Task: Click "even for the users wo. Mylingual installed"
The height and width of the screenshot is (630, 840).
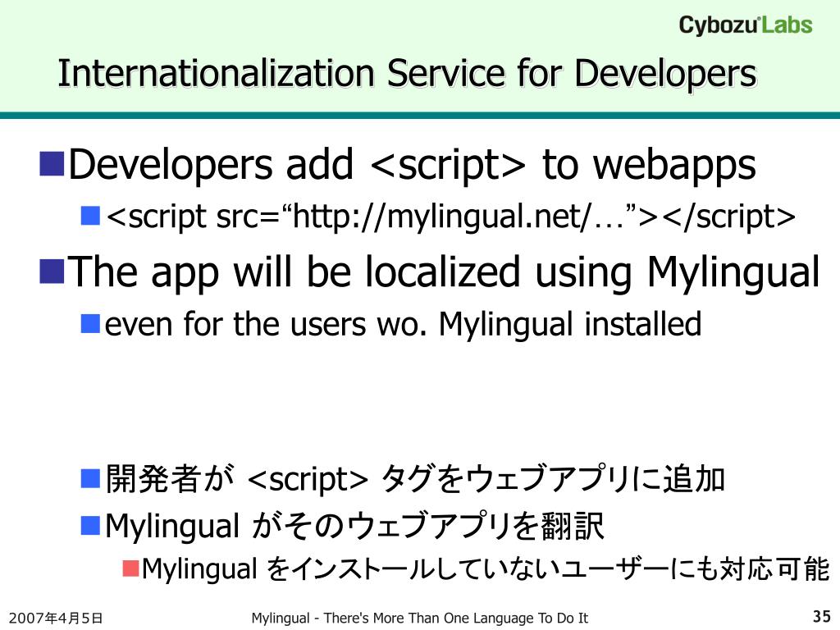Action: pos(404,324)
